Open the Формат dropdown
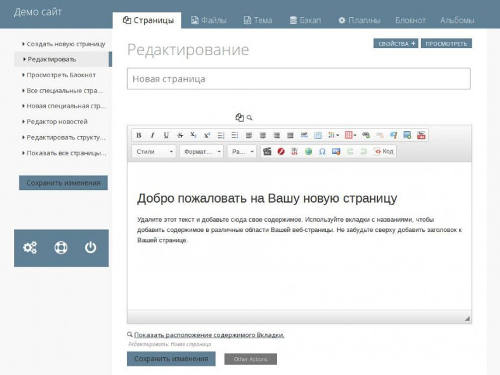Viewport: 500px width, 375px height. click(202, 152)
